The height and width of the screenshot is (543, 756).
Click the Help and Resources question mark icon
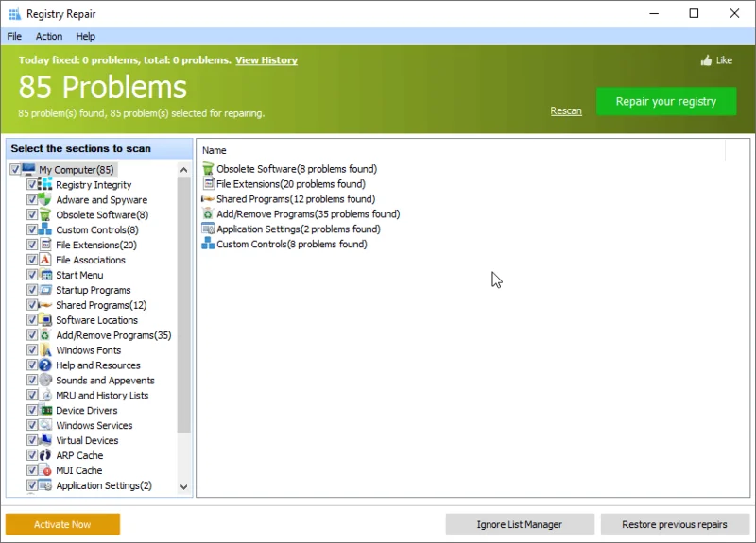(x=45, y=365)
